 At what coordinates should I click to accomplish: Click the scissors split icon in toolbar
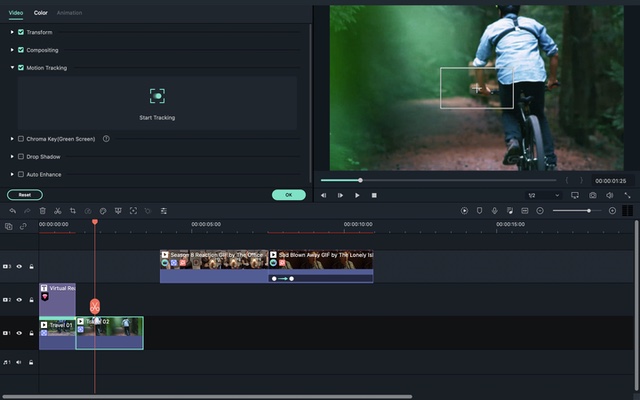pyautogui.click(x=58, y=211)
